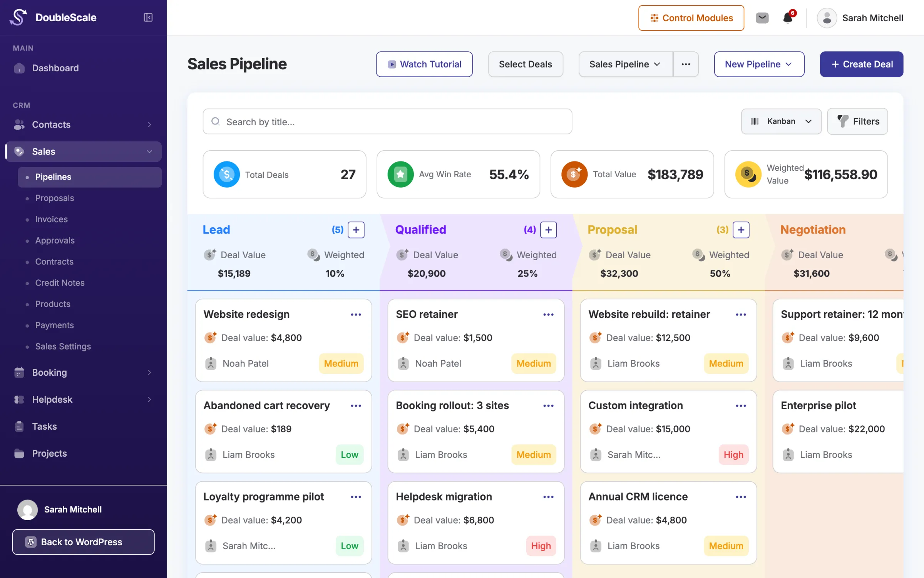Image resolution: width=924 pixels, height=578 pixels.
Task: Expand the Booking menu chevron
Action: pyautogui.click(x=149, y=372)
